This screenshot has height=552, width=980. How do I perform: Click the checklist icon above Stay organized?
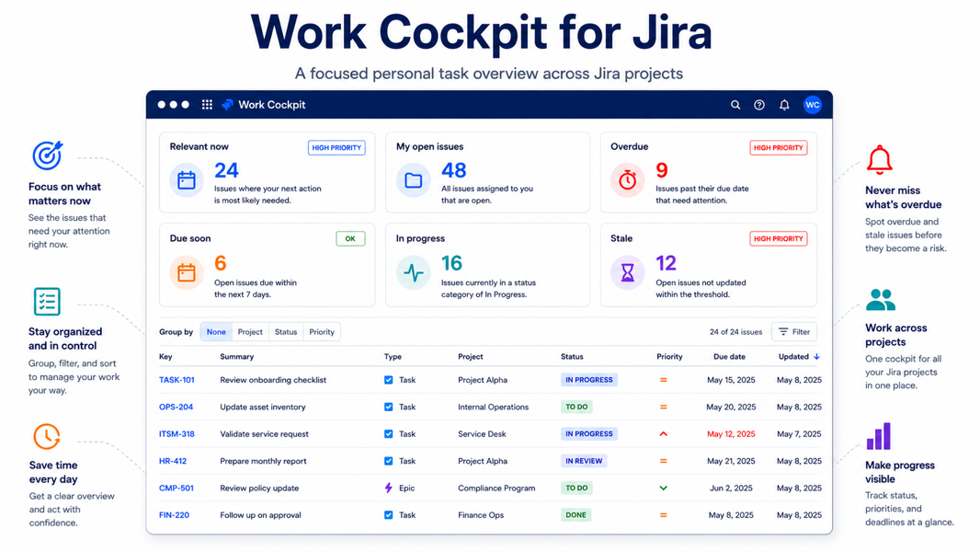47,302
